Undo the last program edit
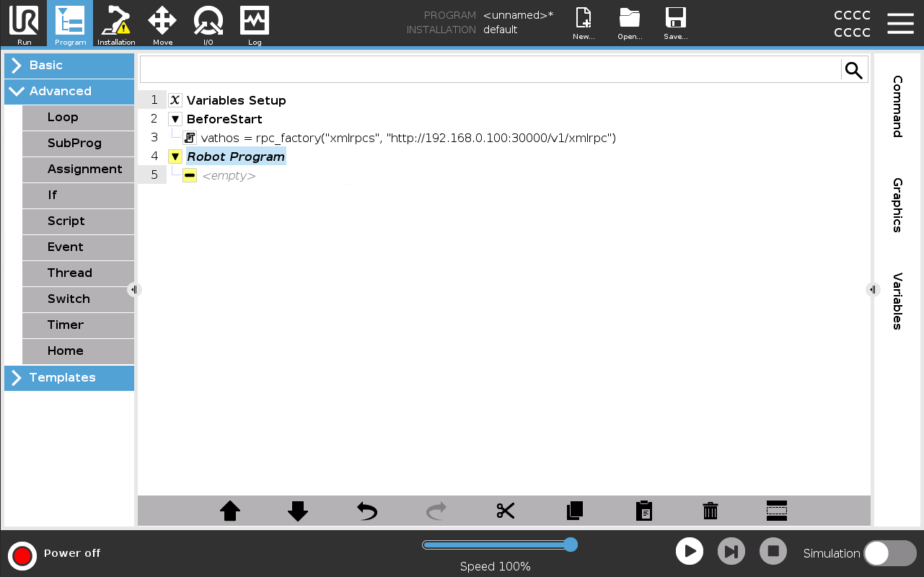This screenshot has height=577, width=924. [366, 511]
